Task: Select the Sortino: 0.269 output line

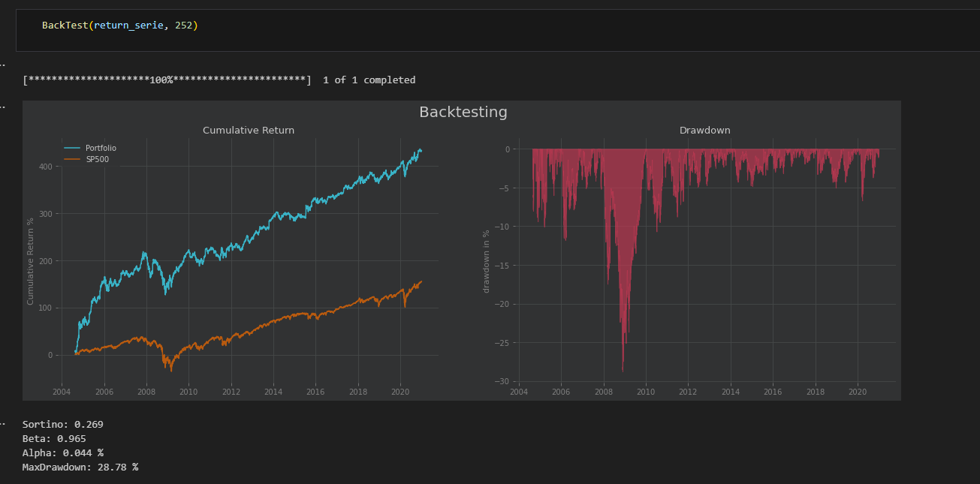Action: [63, 425]
